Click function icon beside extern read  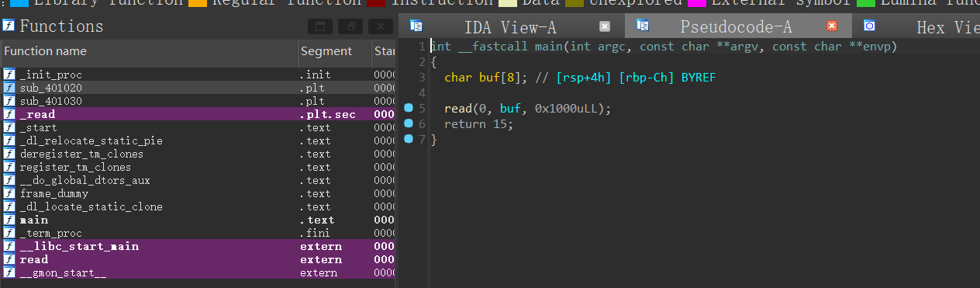pyautogui.click(x=9, y=259)
